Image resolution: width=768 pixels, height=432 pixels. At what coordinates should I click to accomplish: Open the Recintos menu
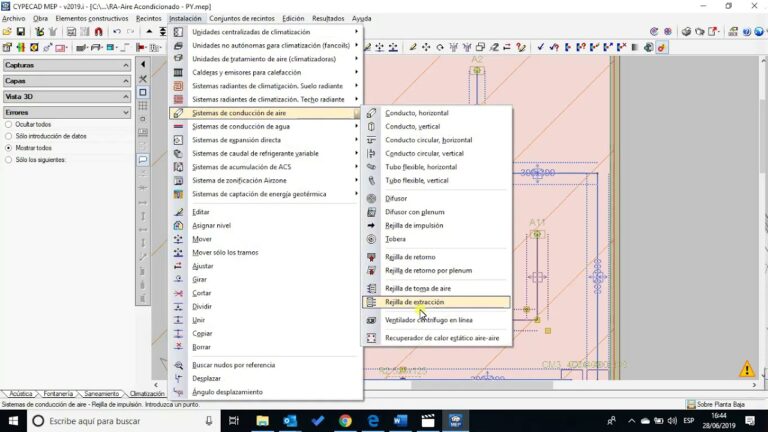[x=148, y=19]
